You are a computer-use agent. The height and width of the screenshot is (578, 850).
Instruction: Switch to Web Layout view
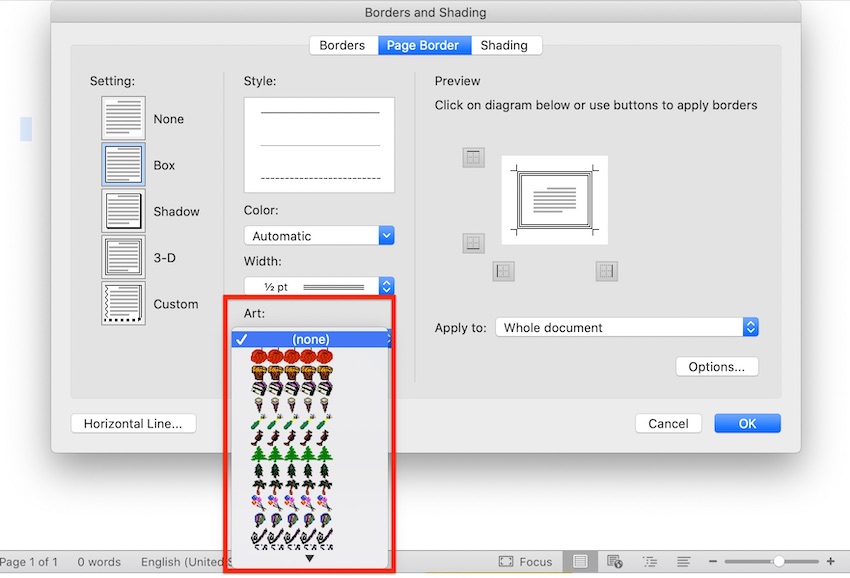[617, 561]
